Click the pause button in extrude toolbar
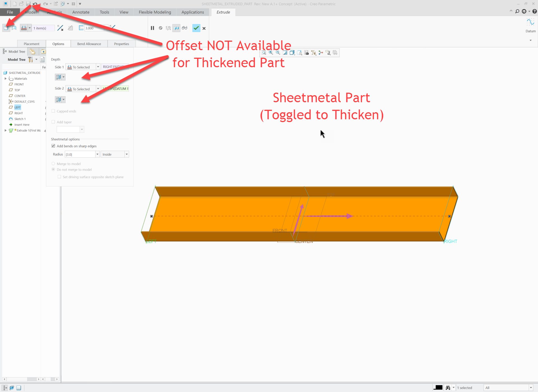The image size is (538, 392). 152,28
